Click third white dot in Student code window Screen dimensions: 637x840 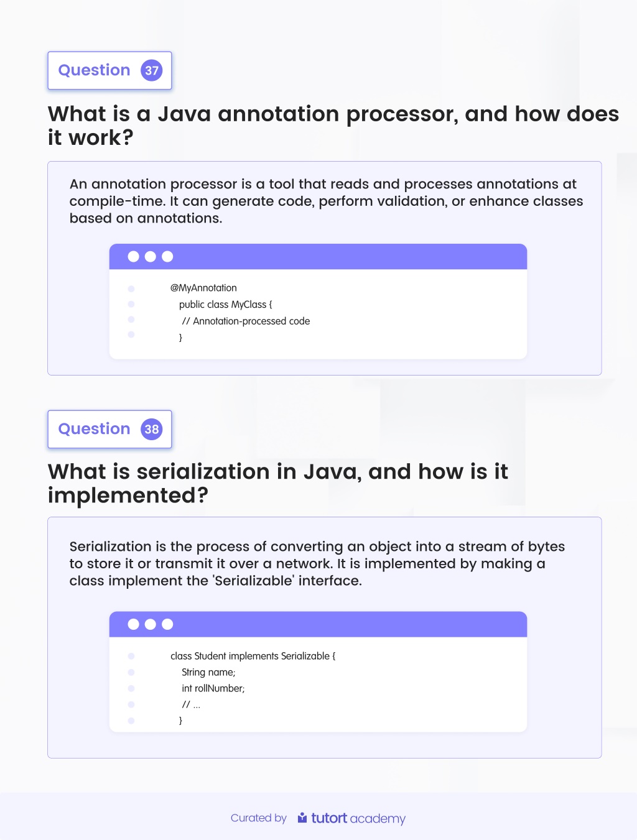[167, 624]
